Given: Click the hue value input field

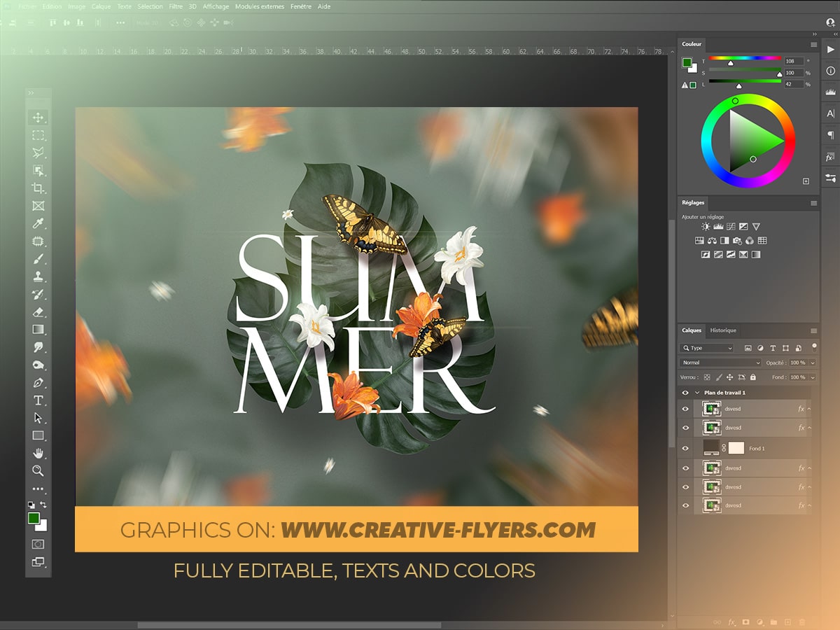Looking at the screenshot, I should tap(793, 62).
